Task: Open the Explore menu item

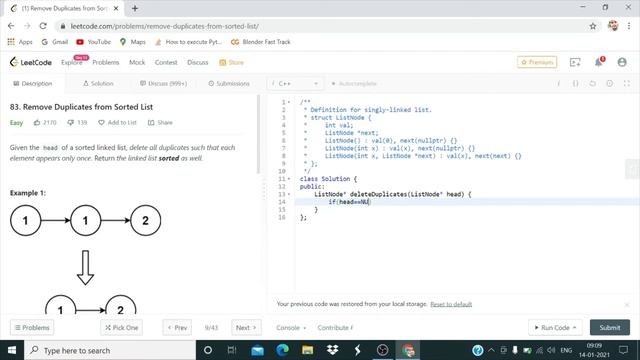Action: point(72,62)
